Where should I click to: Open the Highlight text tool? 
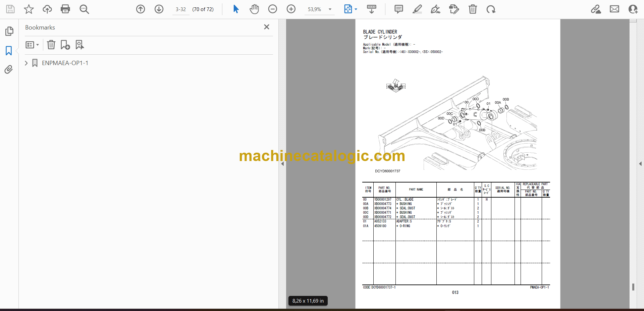click(417, 9)
